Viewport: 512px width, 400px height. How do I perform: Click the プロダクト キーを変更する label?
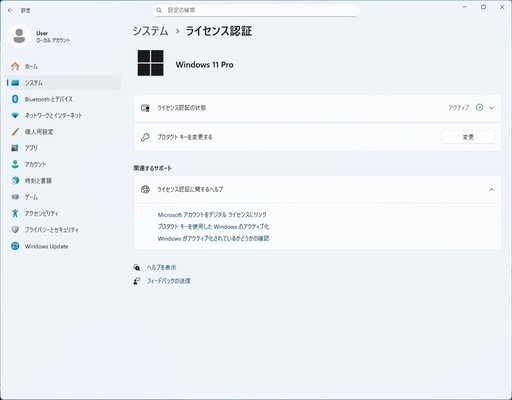click(x=185, y=137)
